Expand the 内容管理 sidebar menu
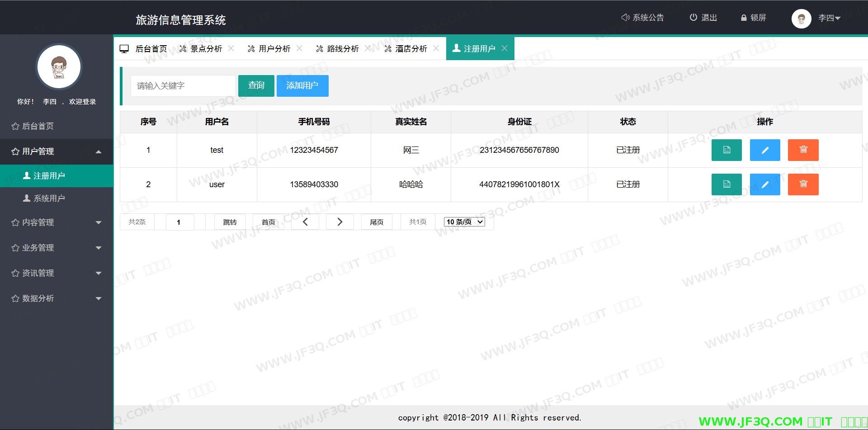Viewport: 868px width, 430px height. [56, 222]
